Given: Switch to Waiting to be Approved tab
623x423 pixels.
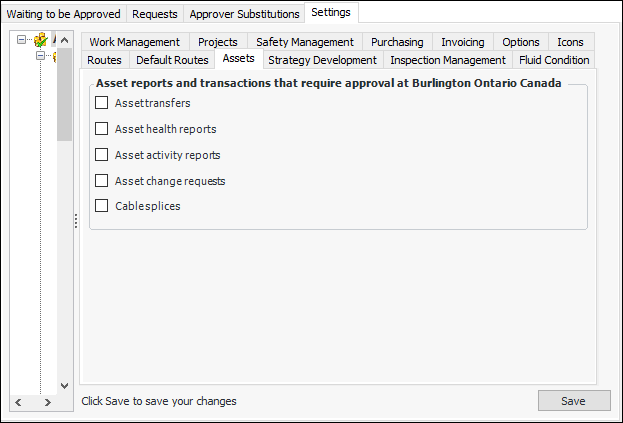Looking at the screenshot, I should (x=64, y=14).
